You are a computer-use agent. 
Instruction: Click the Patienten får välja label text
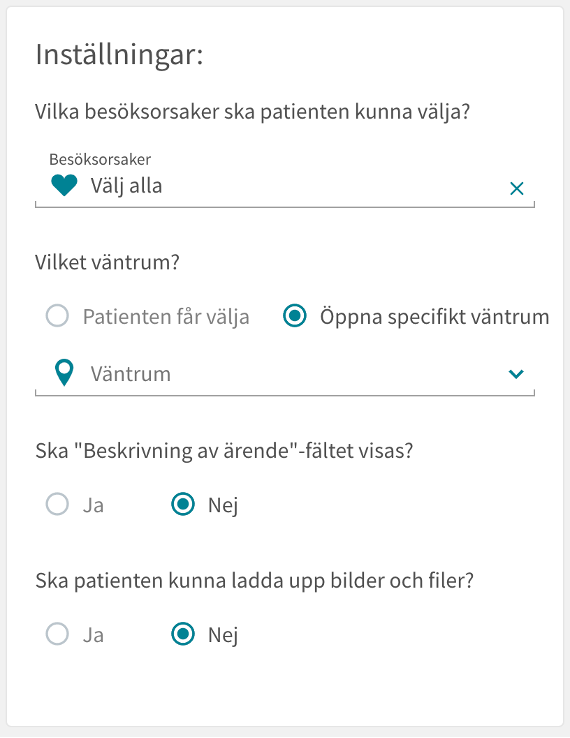[166, 317]
